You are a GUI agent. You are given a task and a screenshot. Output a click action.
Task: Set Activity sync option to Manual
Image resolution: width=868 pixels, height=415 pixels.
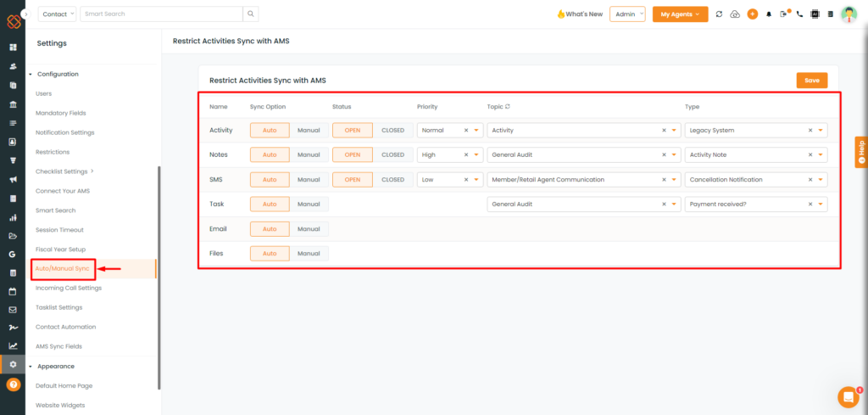click(x=309, y=130)
